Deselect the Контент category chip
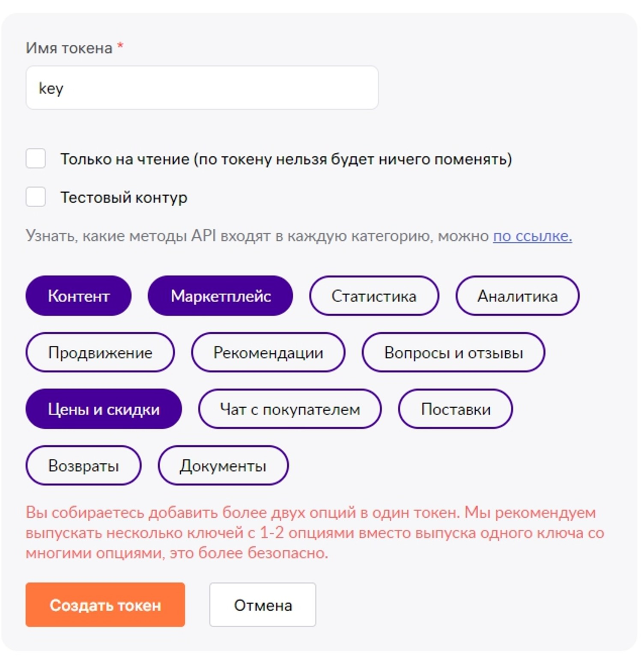 tap(78, 296)
